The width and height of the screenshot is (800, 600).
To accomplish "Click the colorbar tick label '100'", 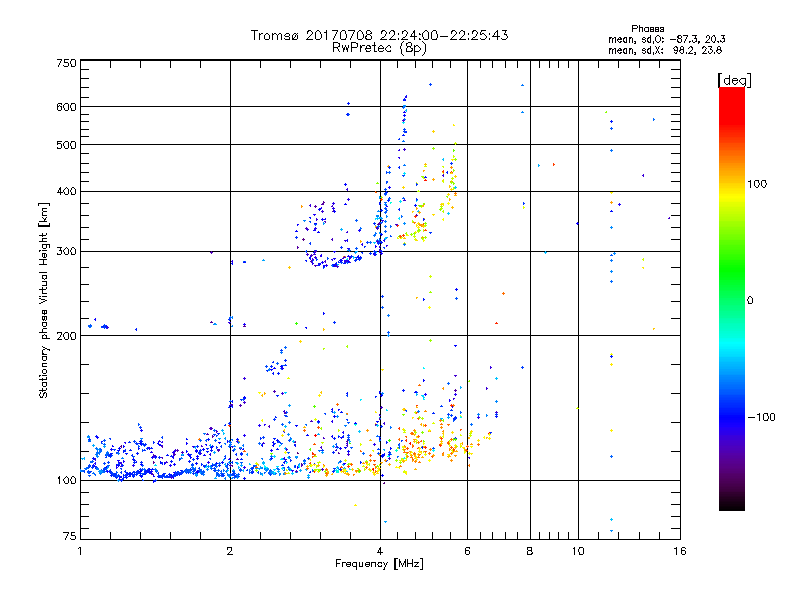I will click(757, 184).
